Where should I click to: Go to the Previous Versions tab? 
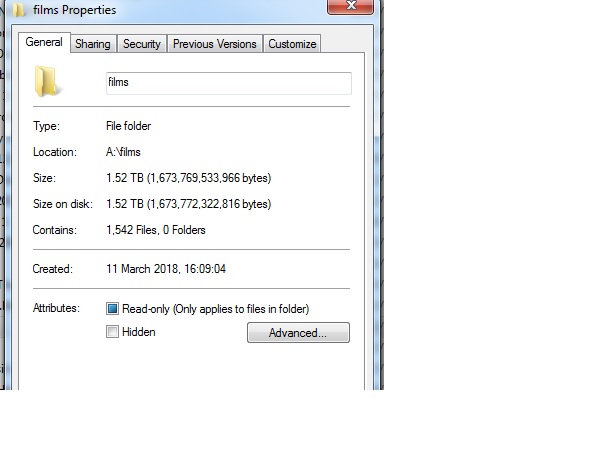click(x=215, y=44)
